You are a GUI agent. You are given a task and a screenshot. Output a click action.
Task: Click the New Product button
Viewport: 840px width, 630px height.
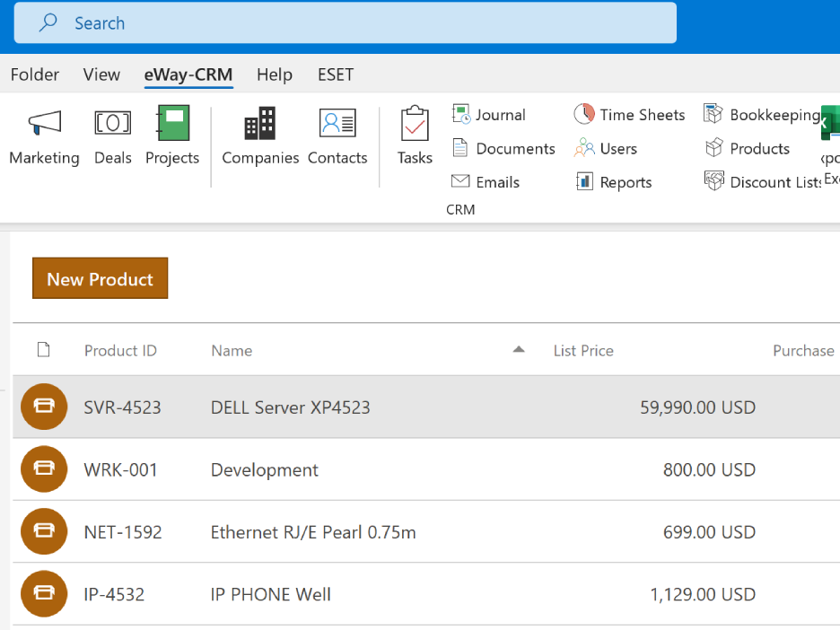(101, 278)
